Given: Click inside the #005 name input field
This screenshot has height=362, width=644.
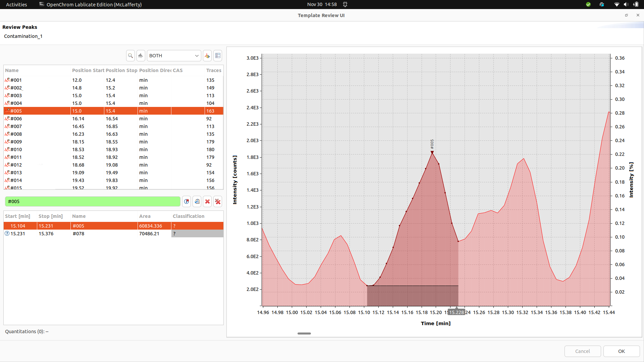Looking at the screenshot, I should point(92,201).
